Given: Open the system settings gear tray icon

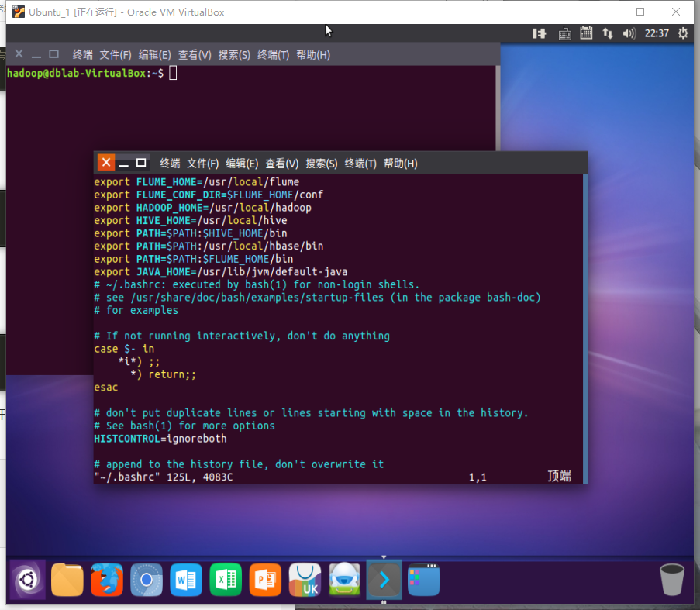Looking at the screenshot, I should pos(683,33).
